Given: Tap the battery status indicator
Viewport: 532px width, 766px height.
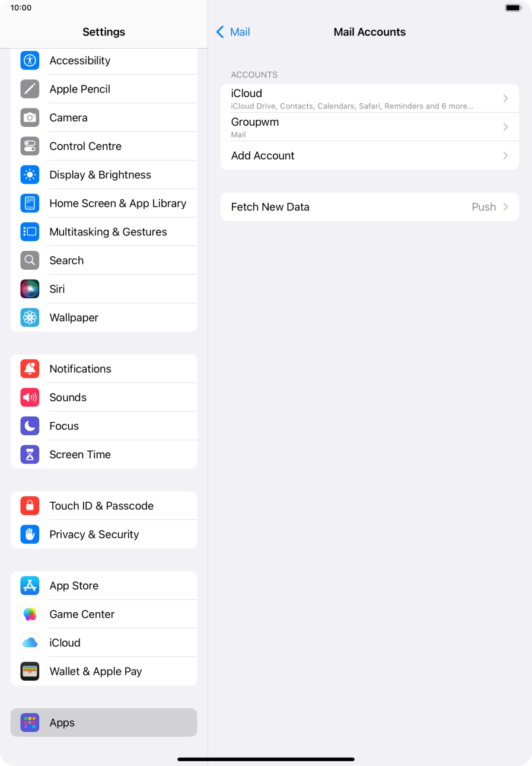Looking at the screenshot, I should pyautogui.click(x=513, y=8).
